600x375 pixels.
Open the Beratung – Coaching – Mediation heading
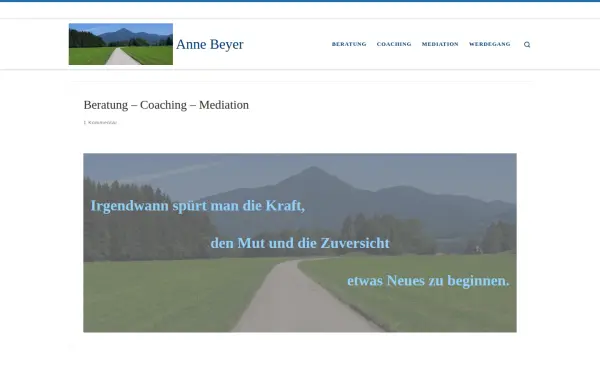[166, 105]
